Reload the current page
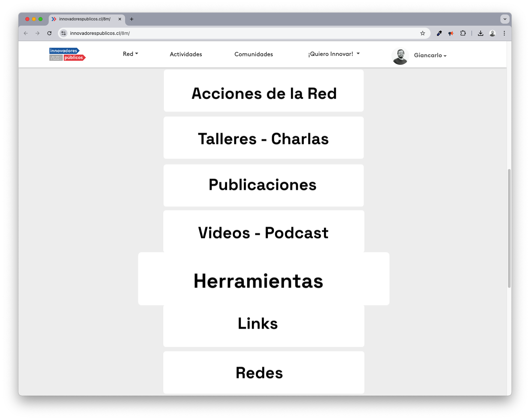 click(49, 33)
